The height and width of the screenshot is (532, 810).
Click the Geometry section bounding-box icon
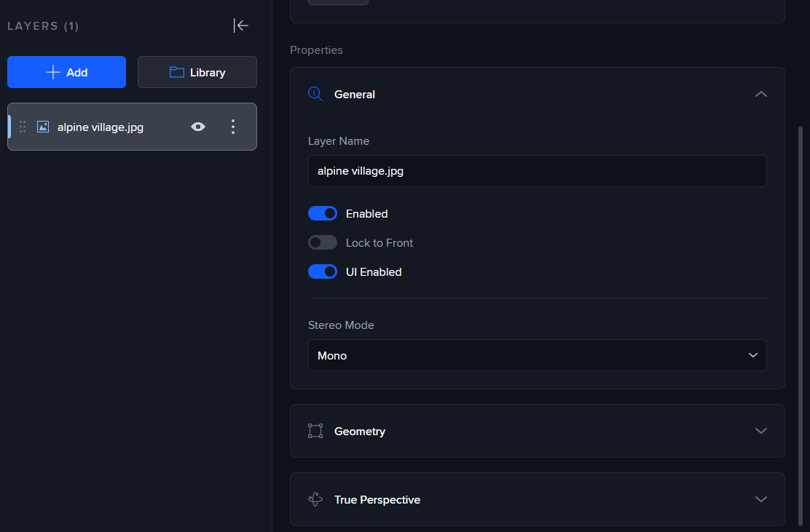315,431
